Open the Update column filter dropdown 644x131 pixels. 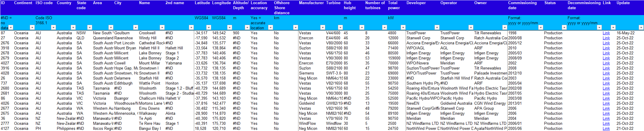641,28
